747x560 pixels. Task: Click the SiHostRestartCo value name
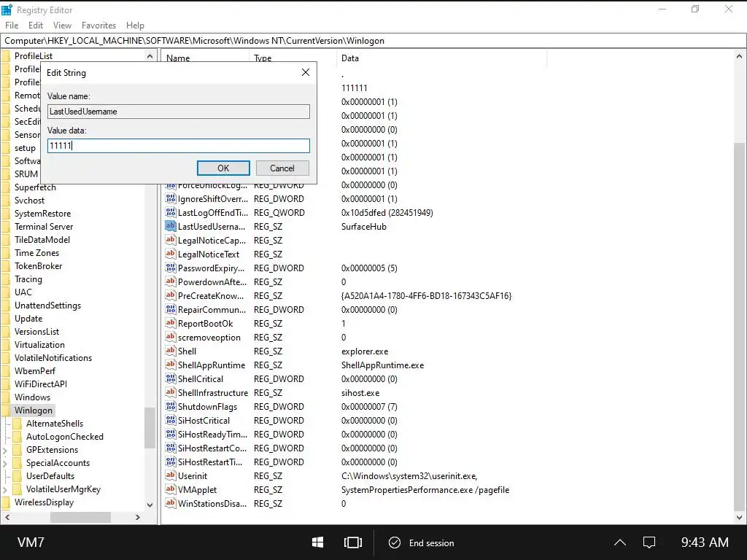[x=212, y=448]
